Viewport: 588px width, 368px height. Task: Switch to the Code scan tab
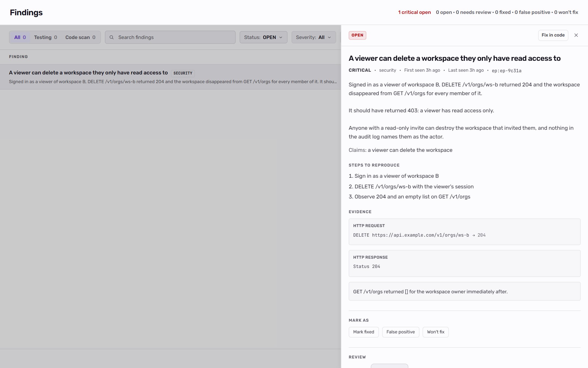point(80,37)
